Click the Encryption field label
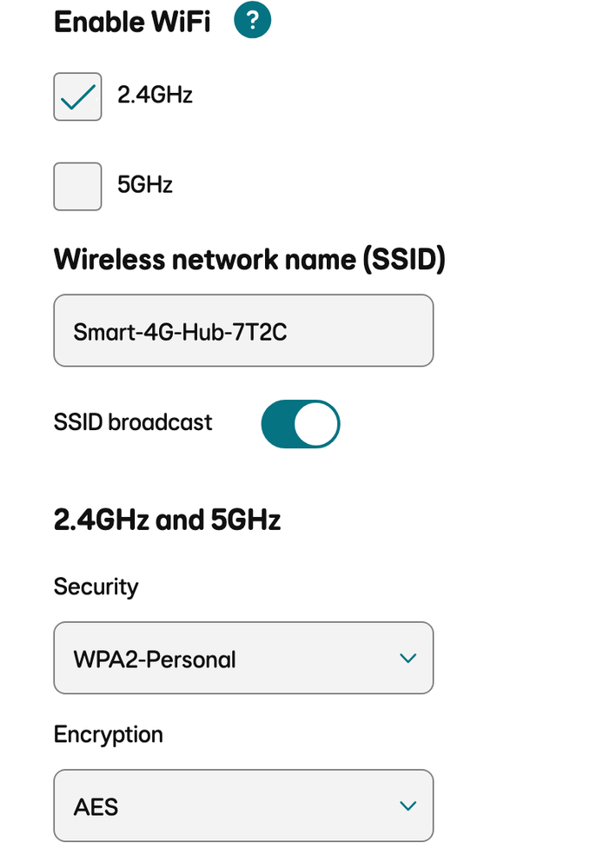This screenshot has height=868, width=597. pyautogui.click(x=108, y=734)
